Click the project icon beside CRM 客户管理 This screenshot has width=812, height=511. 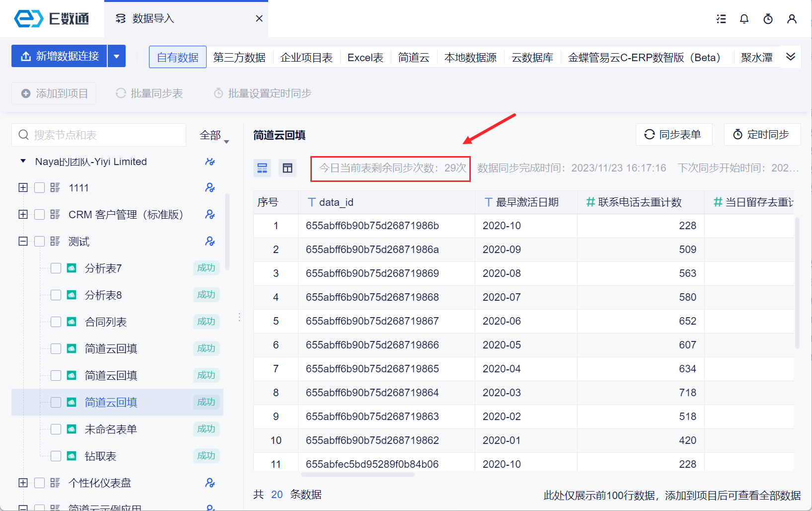click(x=55, y=214)
